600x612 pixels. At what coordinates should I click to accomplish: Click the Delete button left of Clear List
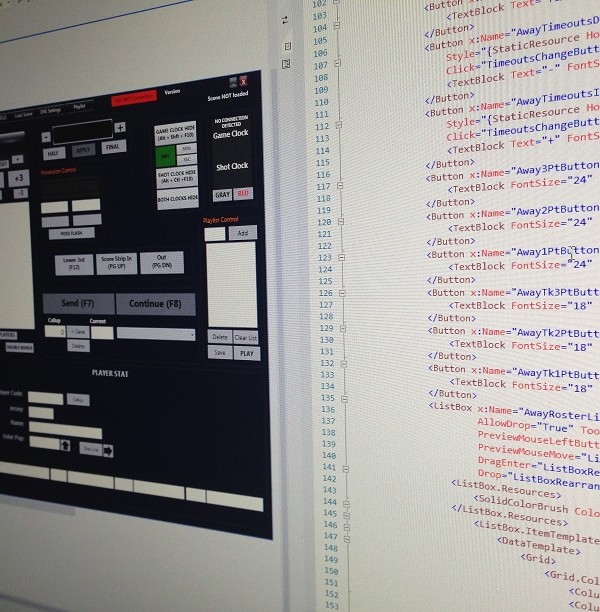coord(220,337)
